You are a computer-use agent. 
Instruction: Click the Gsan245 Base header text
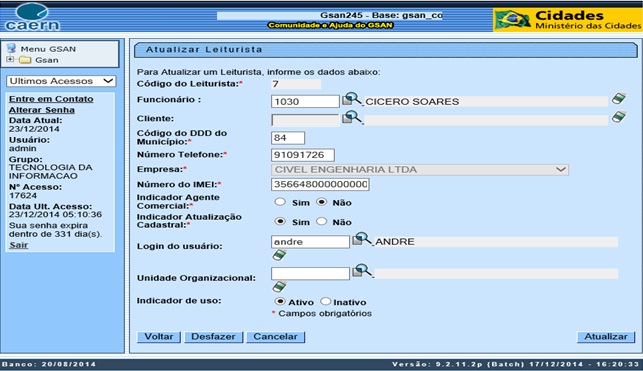(x=381, y=15)
